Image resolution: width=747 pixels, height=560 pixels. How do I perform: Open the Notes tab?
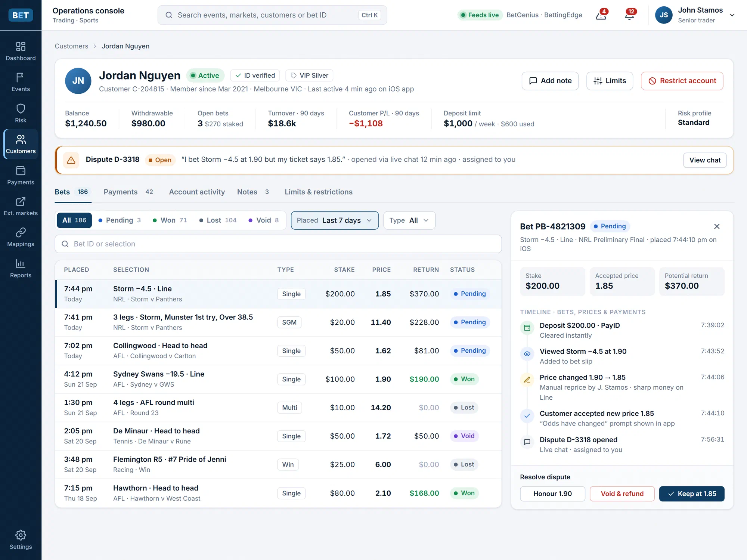point(253,192)
